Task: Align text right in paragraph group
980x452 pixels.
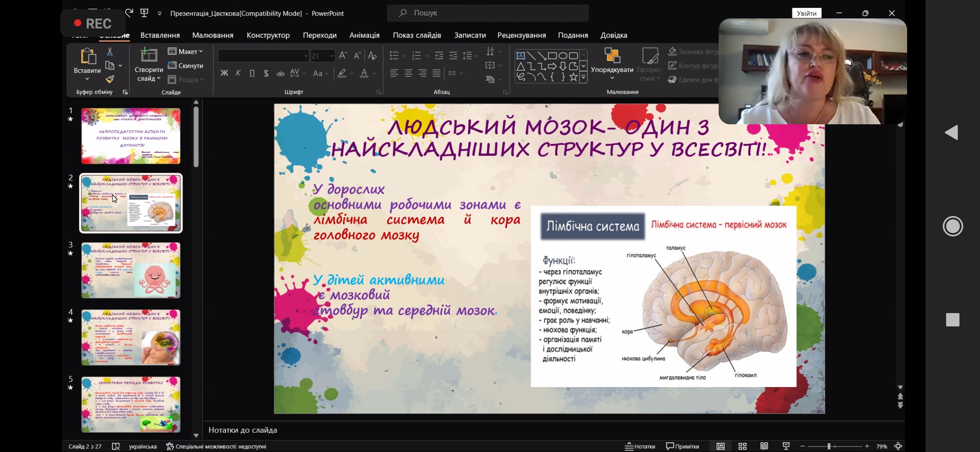Action: [423, 73]
